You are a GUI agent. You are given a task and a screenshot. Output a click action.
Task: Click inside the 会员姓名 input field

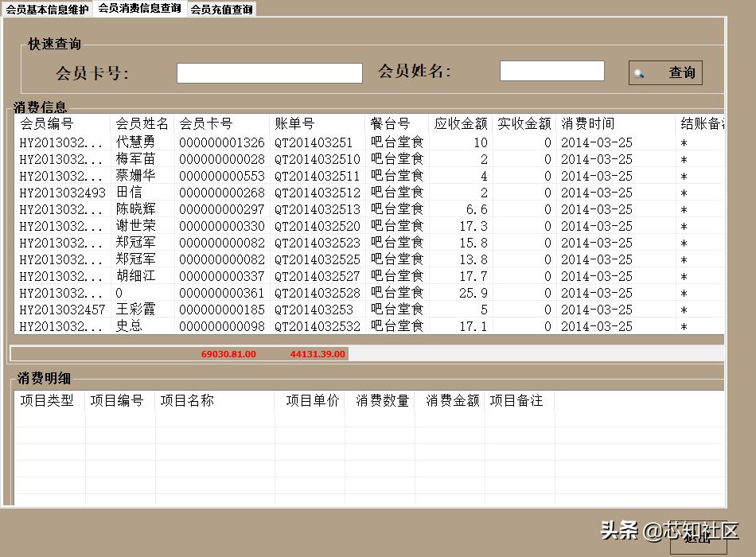551,70
